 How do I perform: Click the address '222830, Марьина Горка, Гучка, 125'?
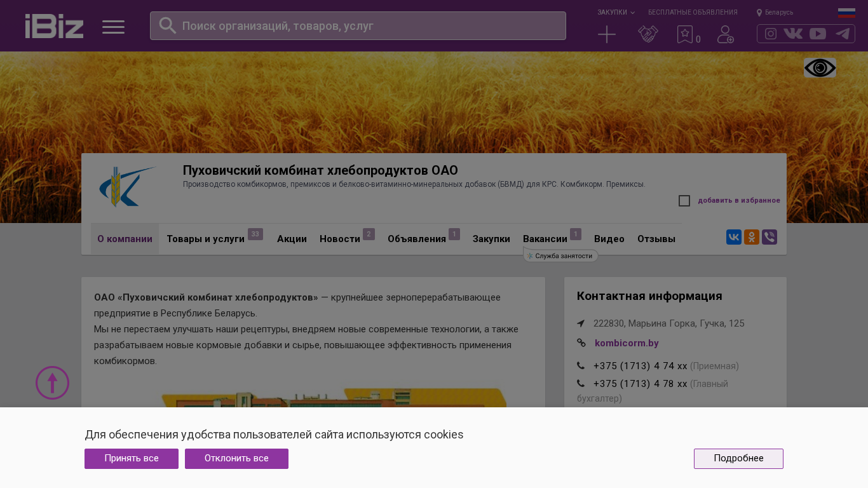tap(669, 323)
